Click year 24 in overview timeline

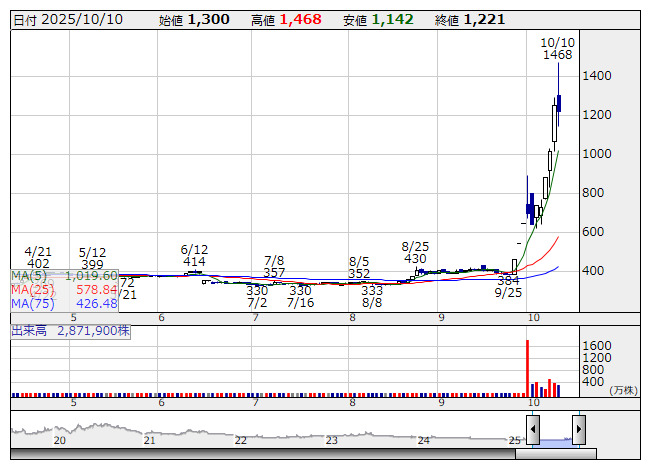tap(423, 440)
